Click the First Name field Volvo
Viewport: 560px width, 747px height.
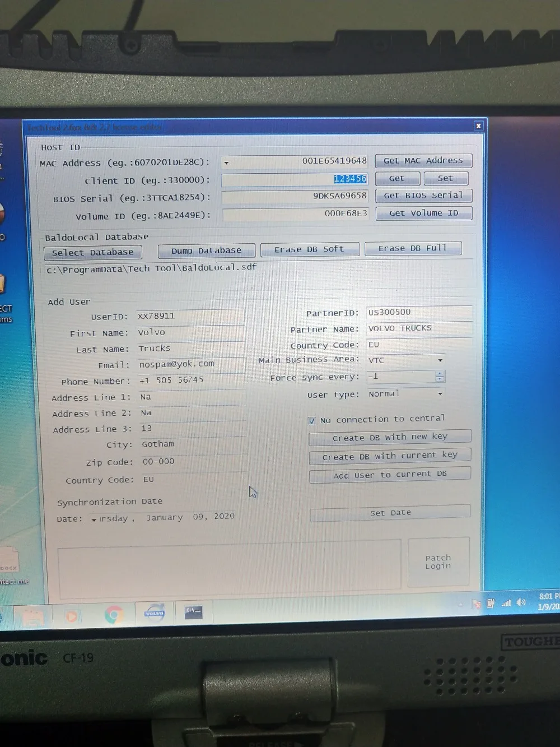click(x=190, y=332)
